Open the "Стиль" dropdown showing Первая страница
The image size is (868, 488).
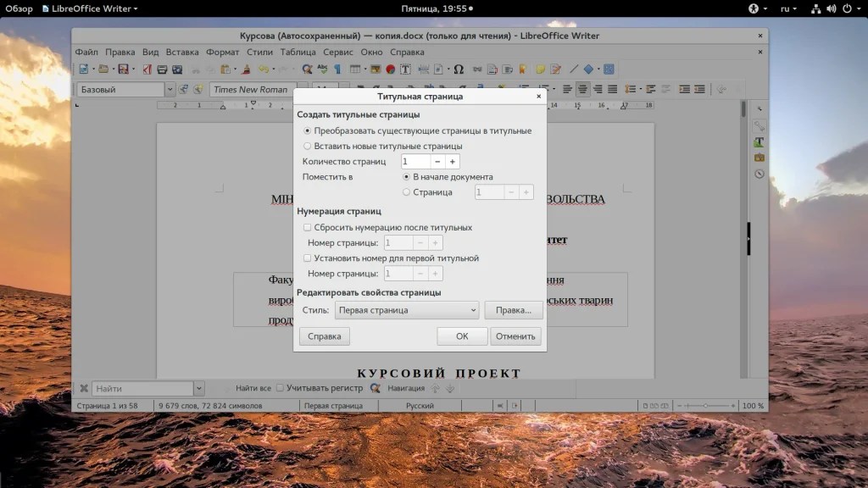click(x=407, y=310)
